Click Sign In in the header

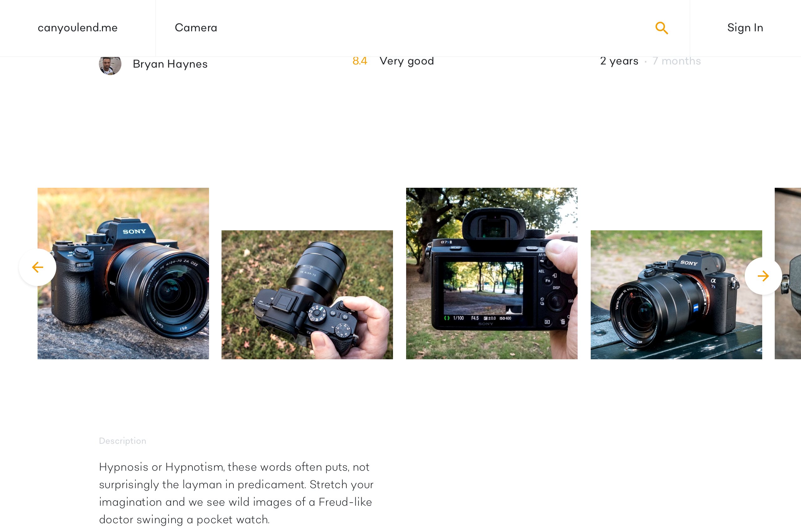(745, 28)
